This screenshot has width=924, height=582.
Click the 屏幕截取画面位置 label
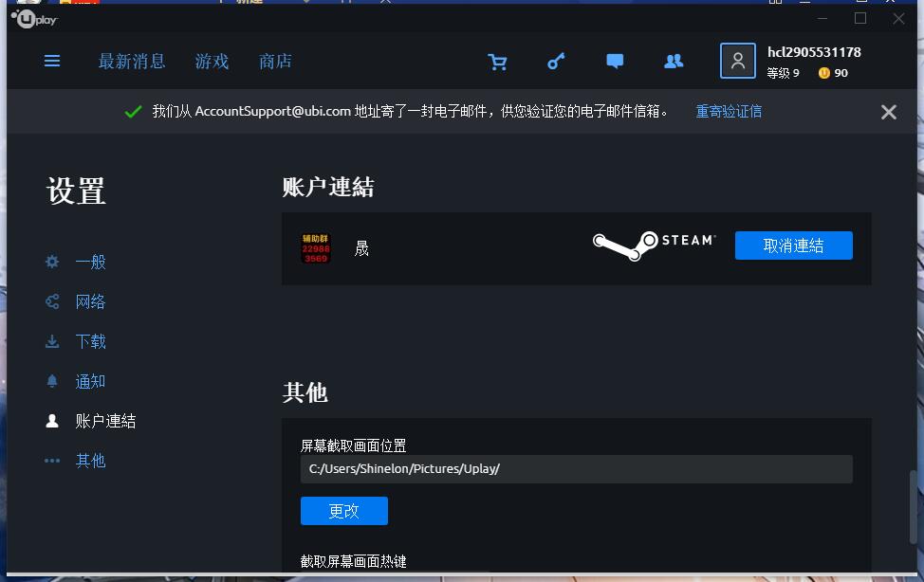353,446
